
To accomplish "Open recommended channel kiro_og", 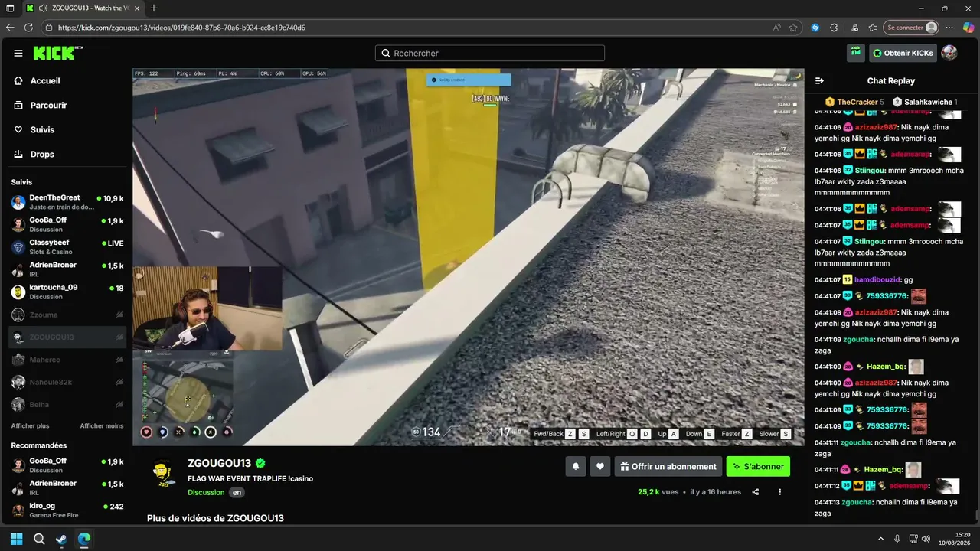I will [x=67, y=510].
